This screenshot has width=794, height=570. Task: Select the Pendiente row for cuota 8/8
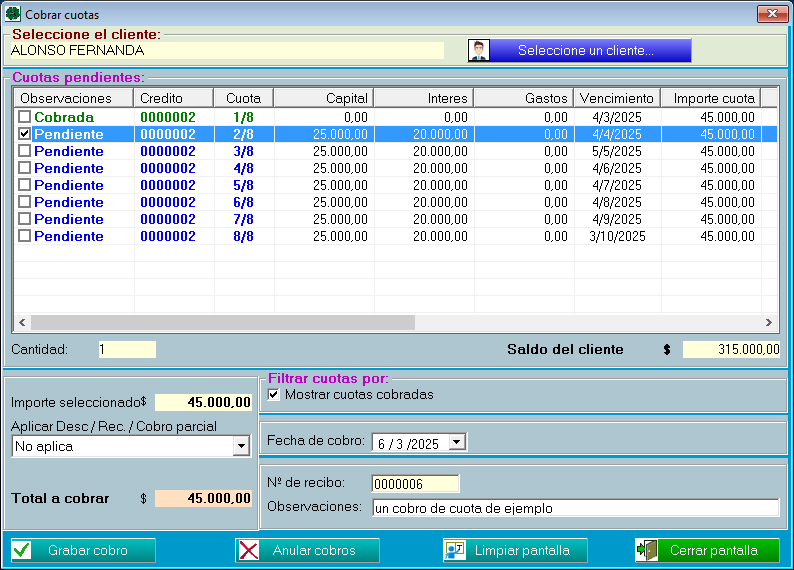(69, 236)
